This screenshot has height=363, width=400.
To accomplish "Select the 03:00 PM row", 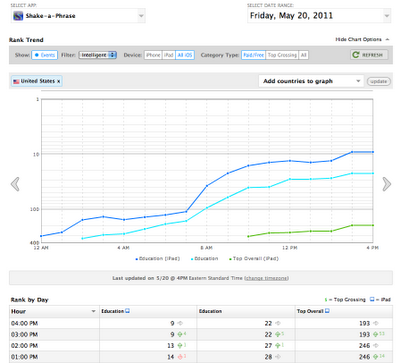I will coord(201,334).
